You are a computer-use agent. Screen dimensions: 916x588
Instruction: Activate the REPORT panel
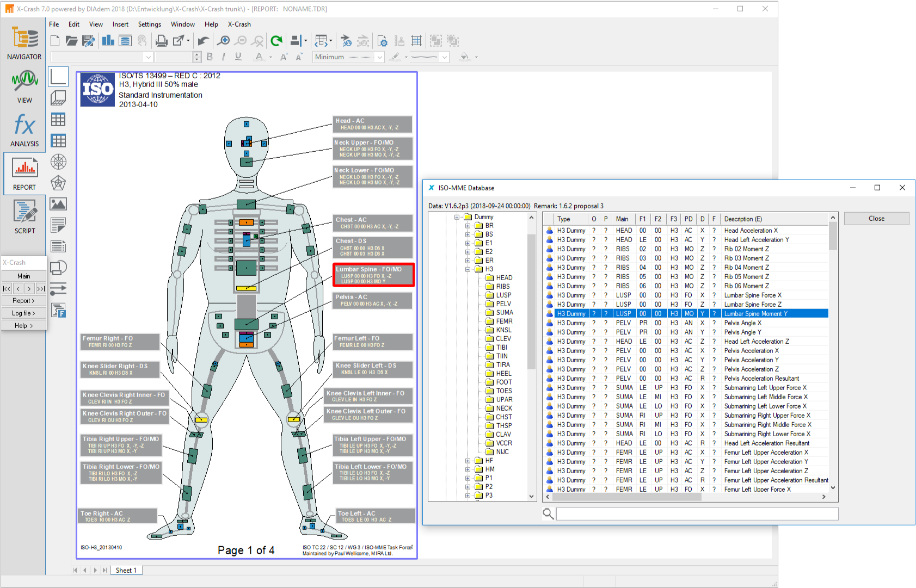pos(24,174)
